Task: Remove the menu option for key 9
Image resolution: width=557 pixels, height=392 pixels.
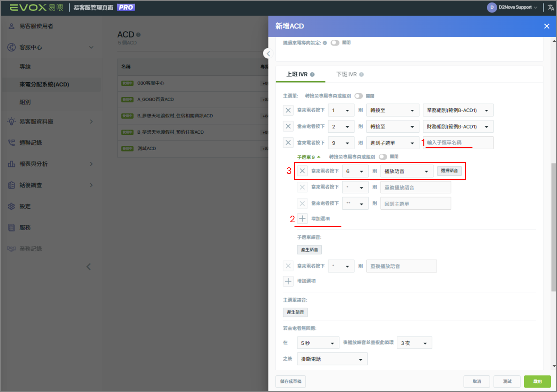Action: 288,143
